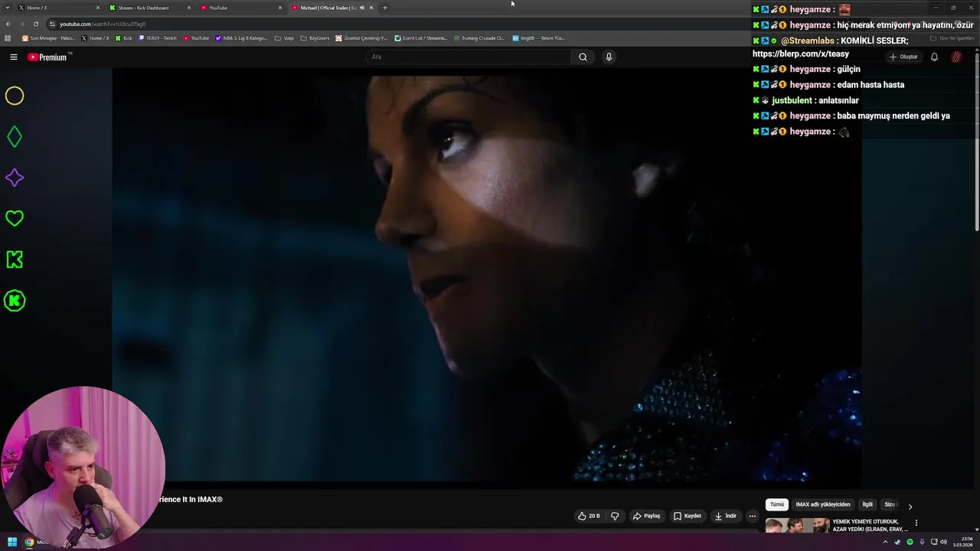Open Spotify tray icon
The height and width of the screenshot is (551, 980).
coord(910,542)
